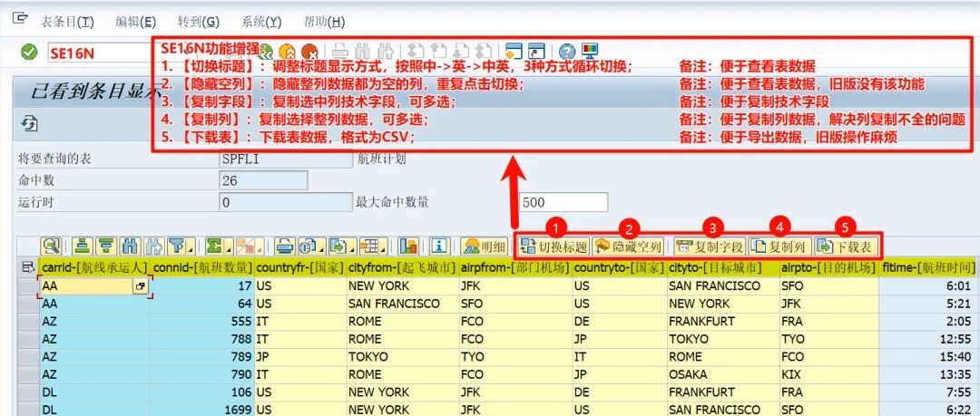Screen dimensions: 980x416
Task: Click the max hits field showing 500
Action: (x=563, y=202)
